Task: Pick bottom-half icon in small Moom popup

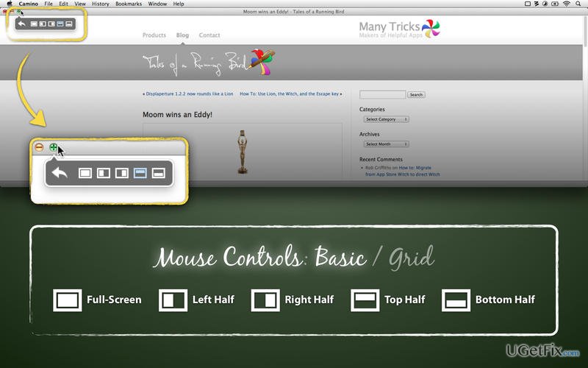Action: (x=68, y=24)
